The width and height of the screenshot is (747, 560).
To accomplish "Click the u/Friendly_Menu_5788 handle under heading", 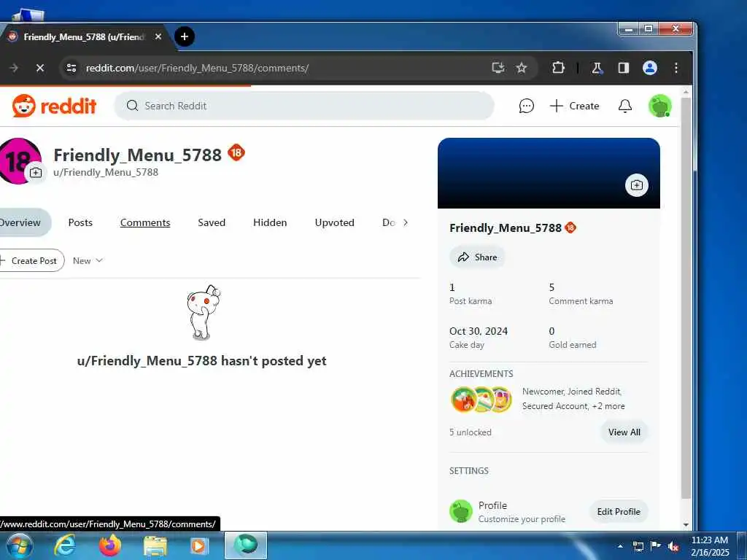I will (x=106, y=172).
